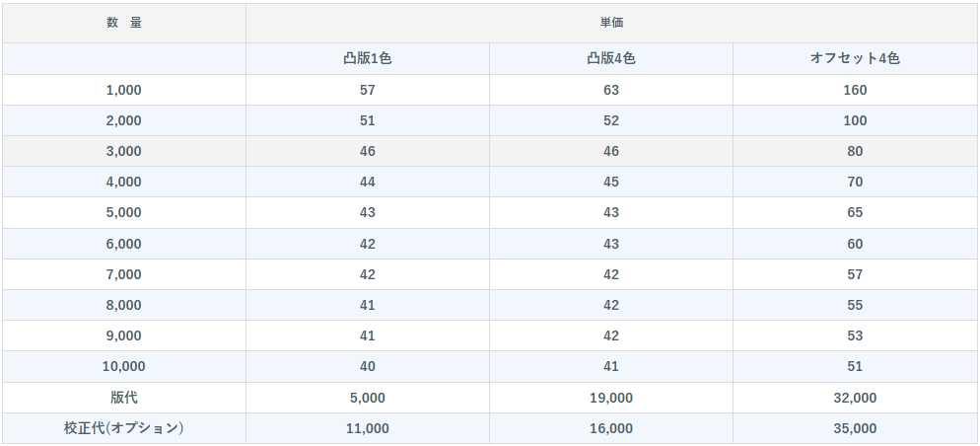Click the 19,000 版代 cell

coord(611,398)
